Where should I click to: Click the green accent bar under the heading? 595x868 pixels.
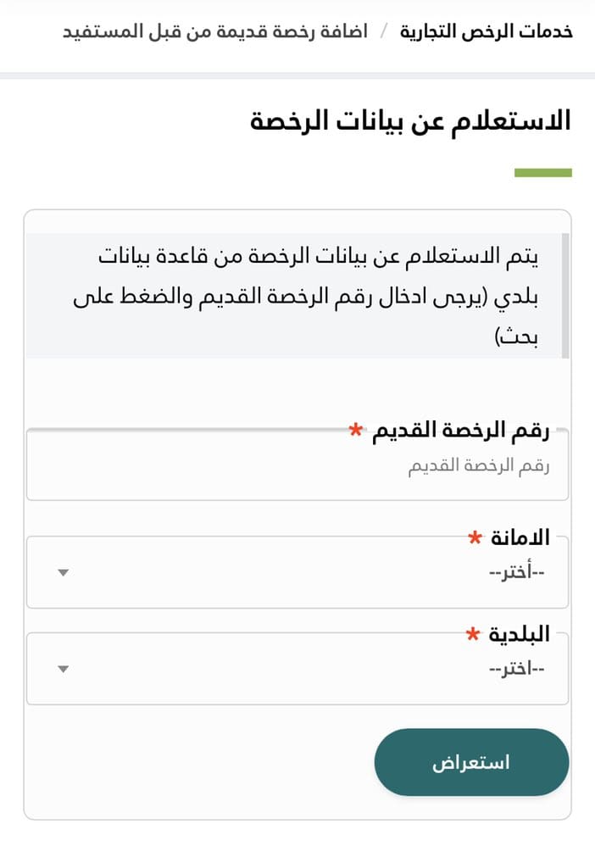pyautogui.click(x=543, y=173)
